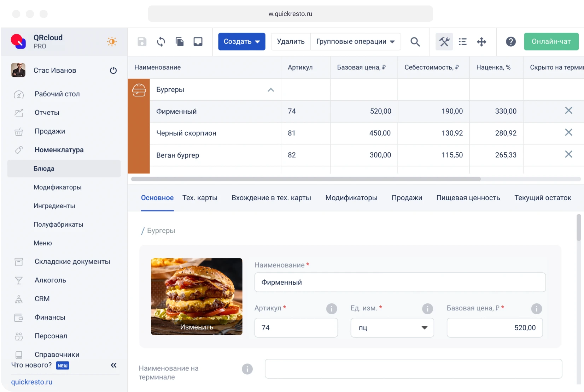Click Изменить on the burger photo
This screenshot has width=584, height=392.
point(197,327)
